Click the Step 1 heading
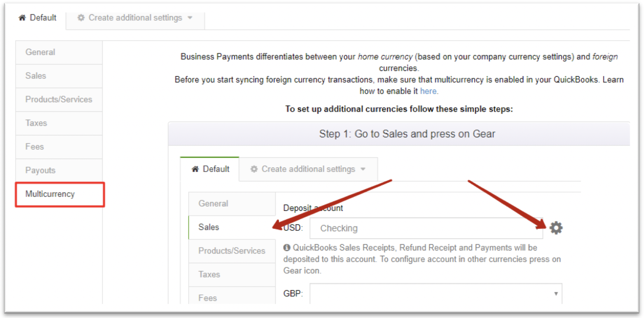 (407, 134)
